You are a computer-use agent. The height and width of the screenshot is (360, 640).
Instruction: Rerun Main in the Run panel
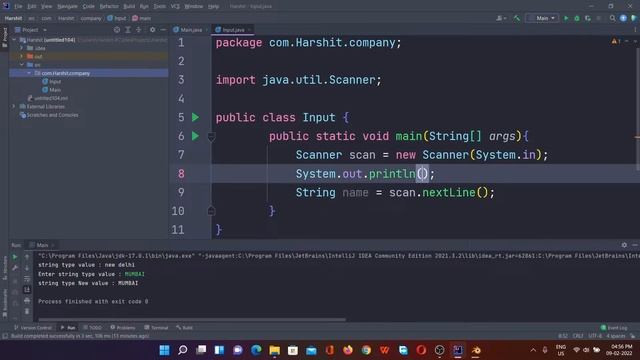point(15,257)
